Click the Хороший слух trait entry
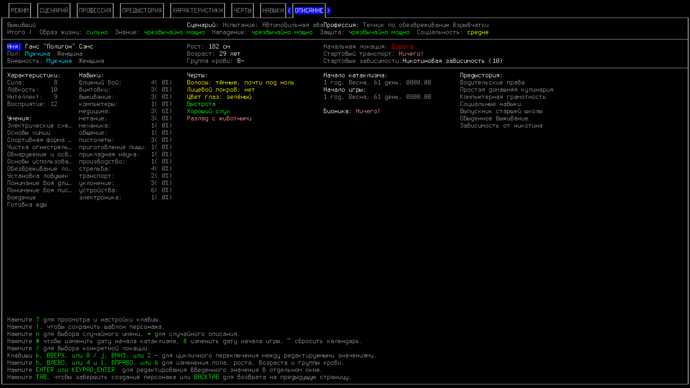The image size is (690, 388). (208, 111)
